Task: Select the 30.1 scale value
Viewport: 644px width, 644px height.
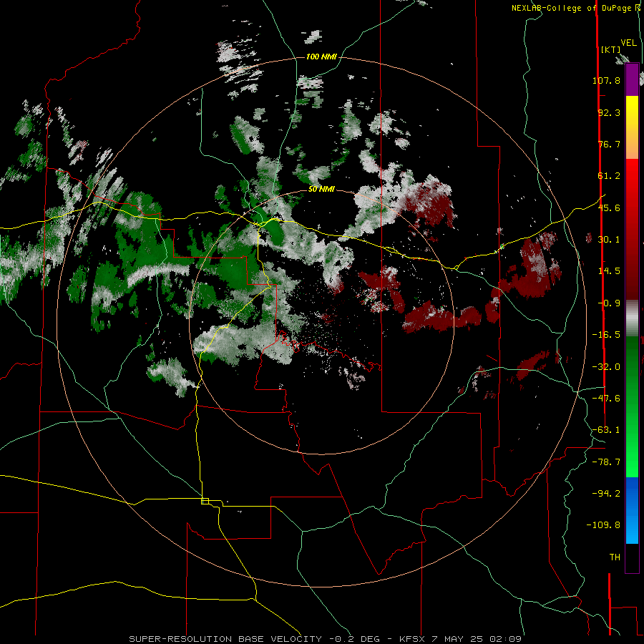Action: [x=609, y=240]
